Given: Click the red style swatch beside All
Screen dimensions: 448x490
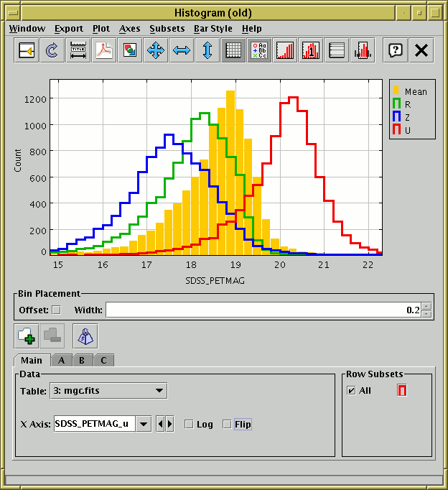Looking at the screenshot, I should (x=402, y=390).
